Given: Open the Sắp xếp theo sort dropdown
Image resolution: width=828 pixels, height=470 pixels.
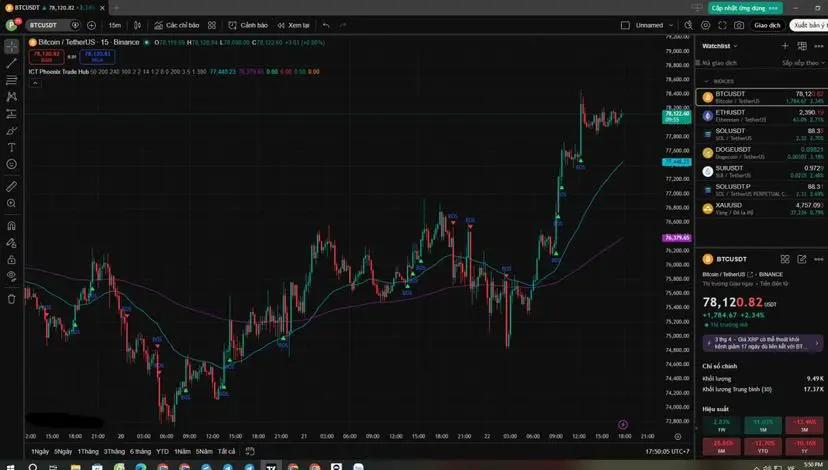Looking at the screenshot, I should click(x=803, y=63).
